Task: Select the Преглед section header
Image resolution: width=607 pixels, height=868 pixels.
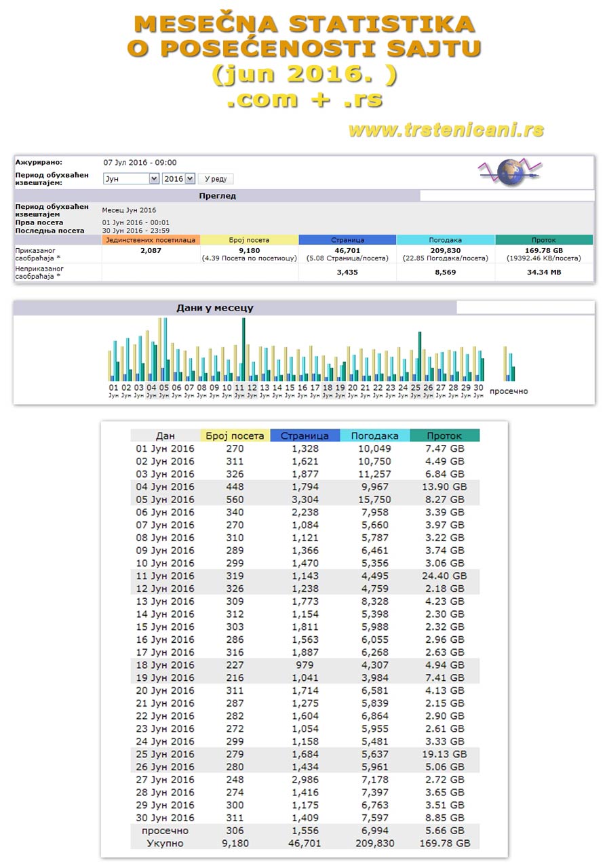Action: pos(217,195)
